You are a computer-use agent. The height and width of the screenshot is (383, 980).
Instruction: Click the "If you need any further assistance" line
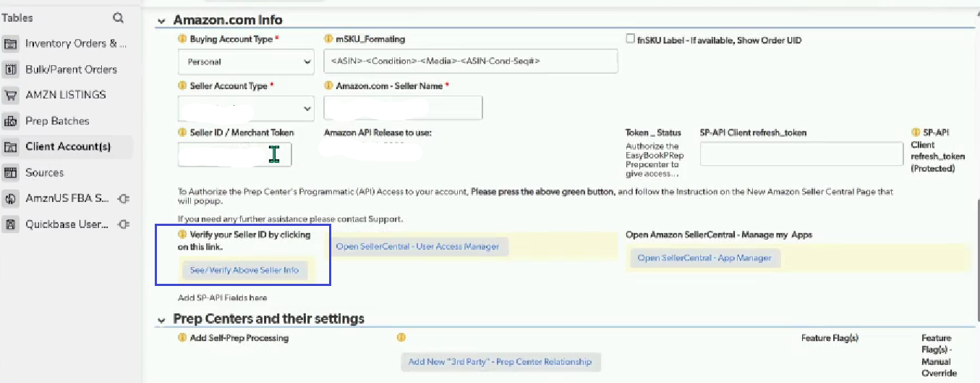coord(290,219)
